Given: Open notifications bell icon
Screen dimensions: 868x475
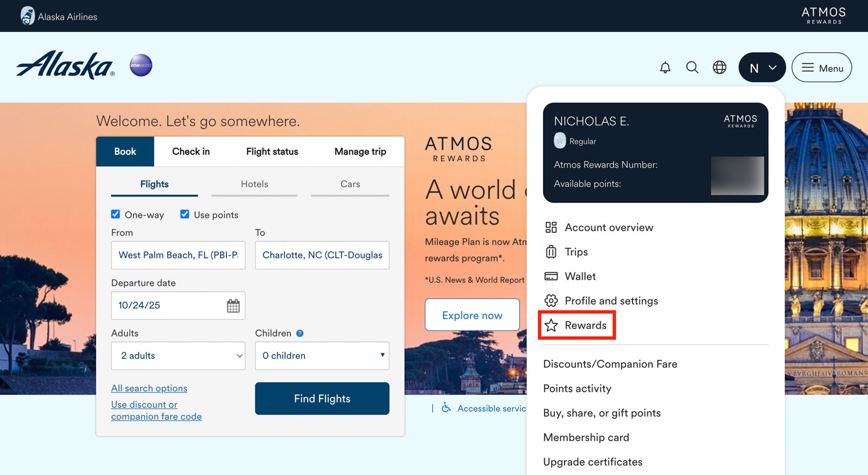Looking at the screenshot, I should click(665, 67).
